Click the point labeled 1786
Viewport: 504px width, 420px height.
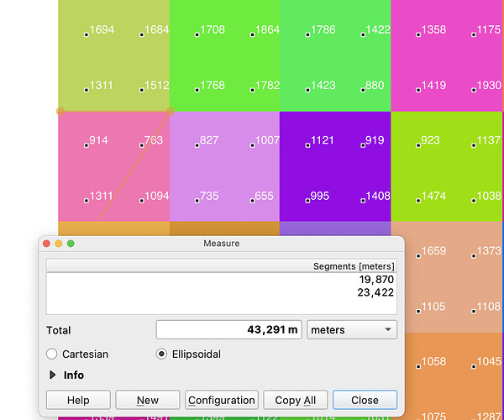coord(307,34)
